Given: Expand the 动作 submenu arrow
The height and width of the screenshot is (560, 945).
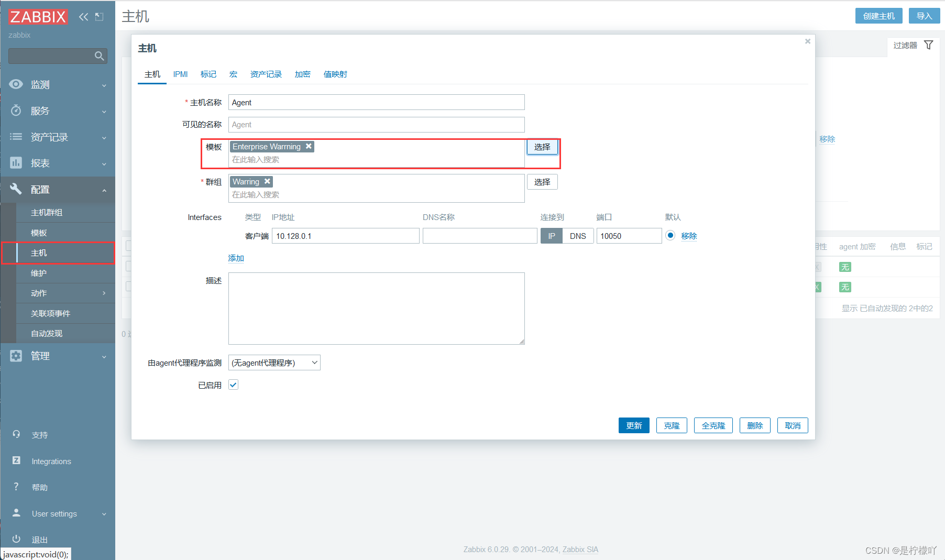Looking at the screenshot, I should (104, 293).
